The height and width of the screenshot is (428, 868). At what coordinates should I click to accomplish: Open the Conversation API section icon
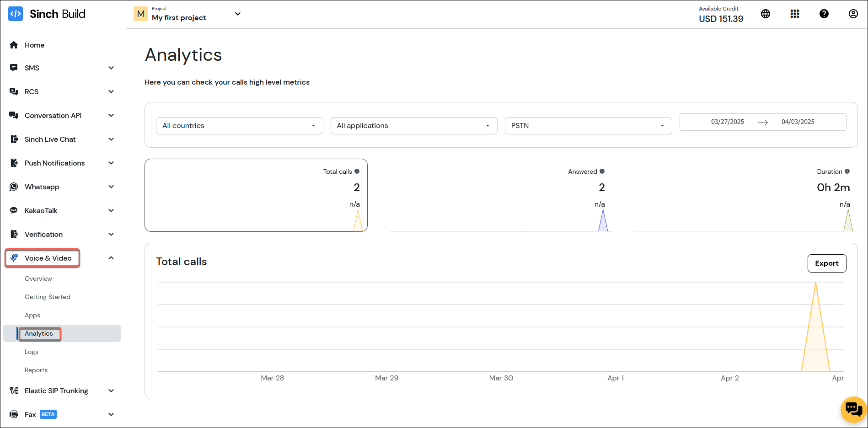[14, 115]
